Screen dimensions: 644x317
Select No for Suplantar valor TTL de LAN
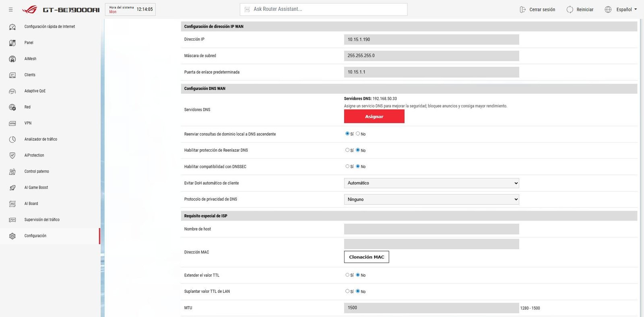[x=358, y=291]
